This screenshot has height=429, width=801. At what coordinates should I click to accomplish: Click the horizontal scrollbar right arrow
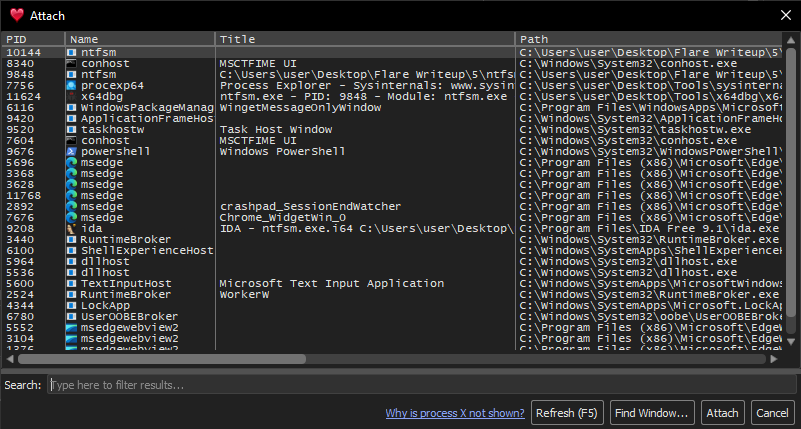[773, 359]
